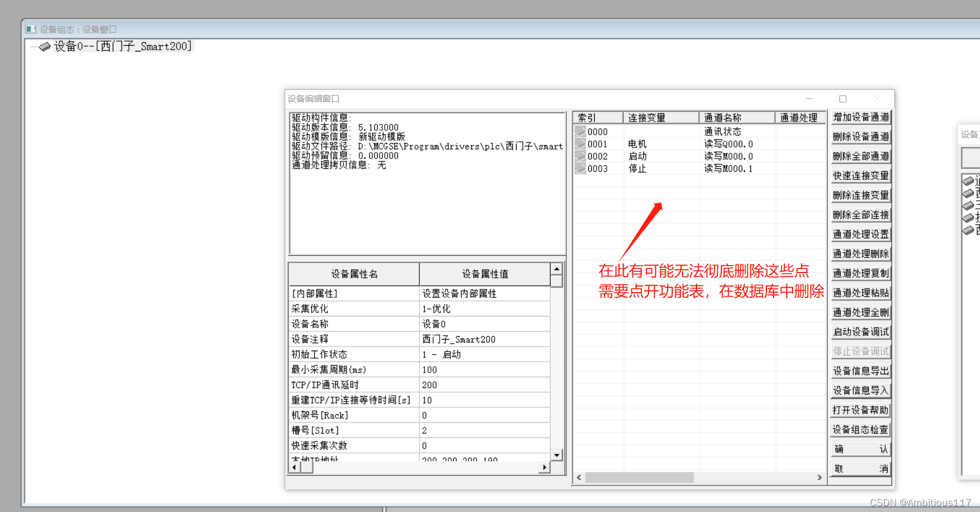Click 通道处理全删 button
This screenshot has width=980, height=512.
[861, 312]
